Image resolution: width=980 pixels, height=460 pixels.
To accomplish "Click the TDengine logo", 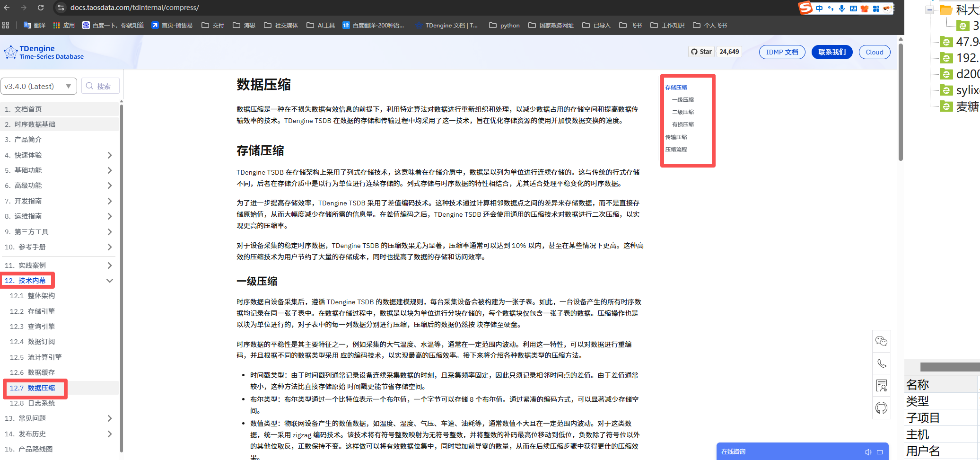I will [44, 52].
